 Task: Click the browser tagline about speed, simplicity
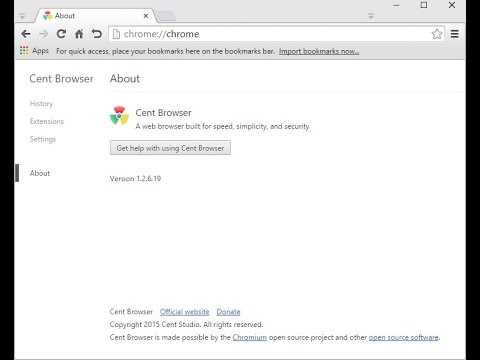[223, 126]
